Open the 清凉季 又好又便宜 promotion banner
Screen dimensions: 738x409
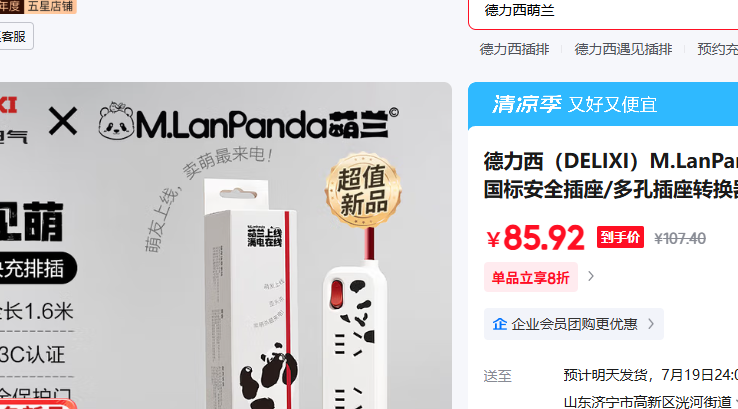603,104
